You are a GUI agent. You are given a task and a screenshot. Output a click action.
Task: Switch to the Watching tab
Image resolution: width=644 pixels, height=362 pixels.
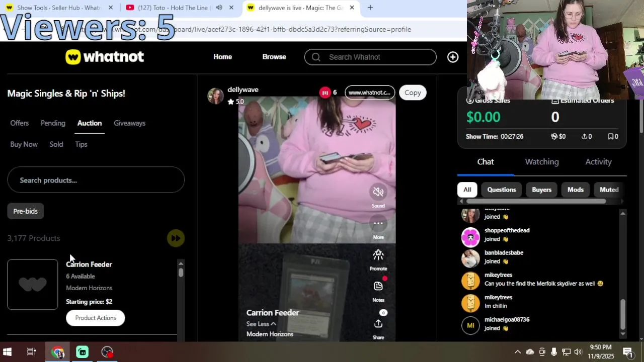(x=542, y=162)
